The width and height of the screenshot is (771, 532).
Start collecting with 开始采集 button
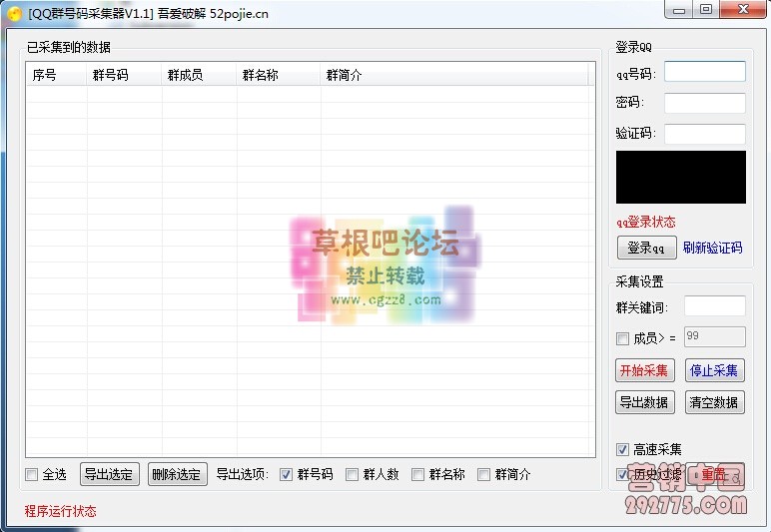click(644, 370)
